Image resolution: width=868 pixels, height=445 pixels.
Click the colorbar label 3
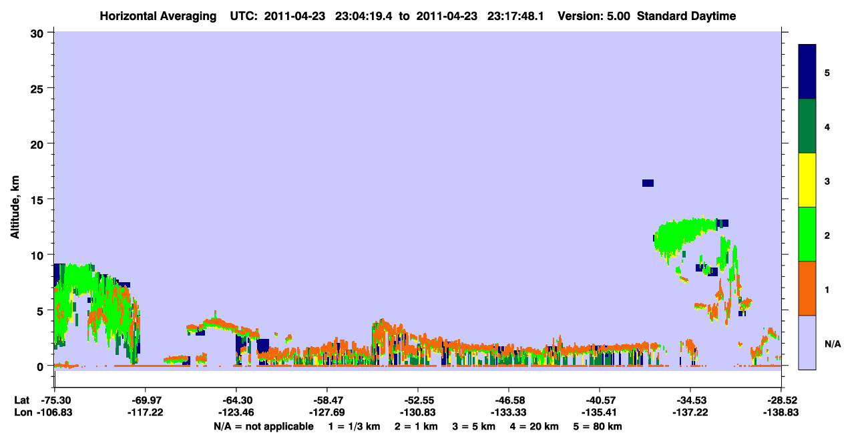[x=827, y=181]
